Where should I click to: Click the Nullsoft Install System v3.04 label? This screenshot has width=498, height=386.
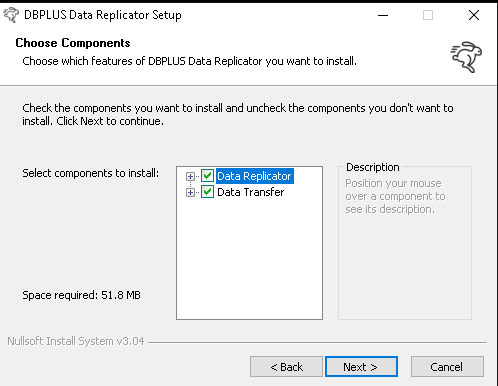[76, 341]
